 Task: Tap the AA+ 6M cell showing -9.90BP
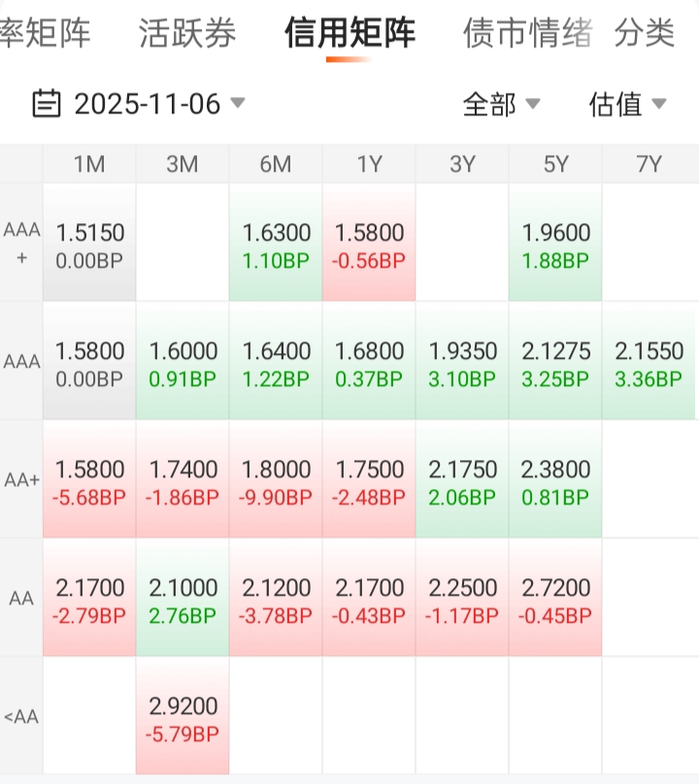tap(276, 480)
